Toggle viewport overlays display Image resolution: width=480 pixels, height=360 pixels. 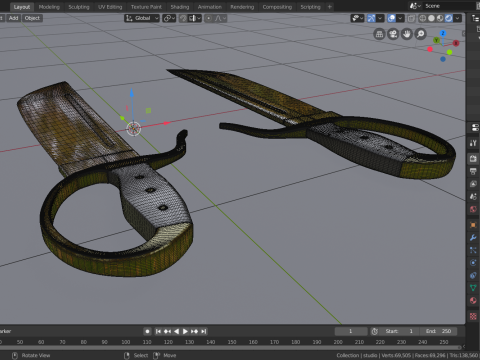coord(392,18)
